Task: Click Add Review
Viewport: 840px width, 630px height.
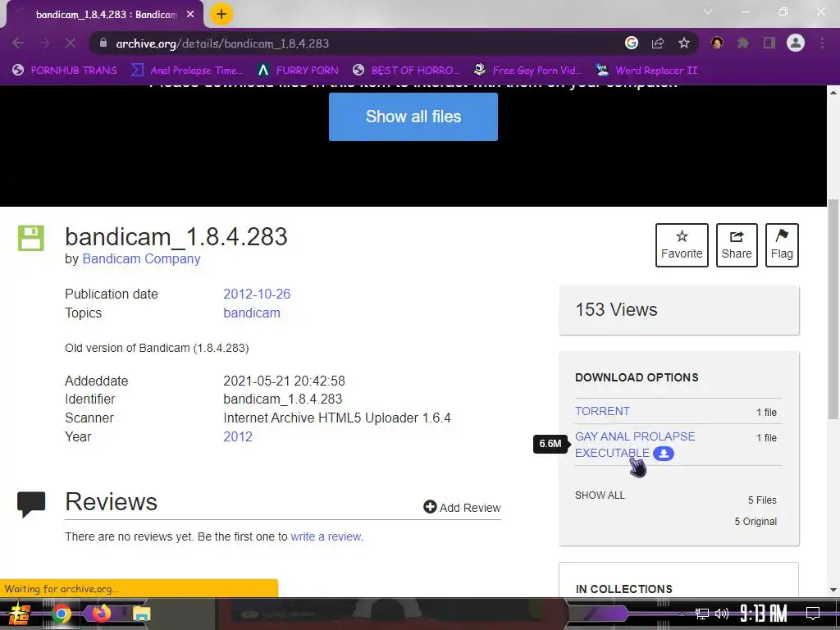Action: (462, 507)
